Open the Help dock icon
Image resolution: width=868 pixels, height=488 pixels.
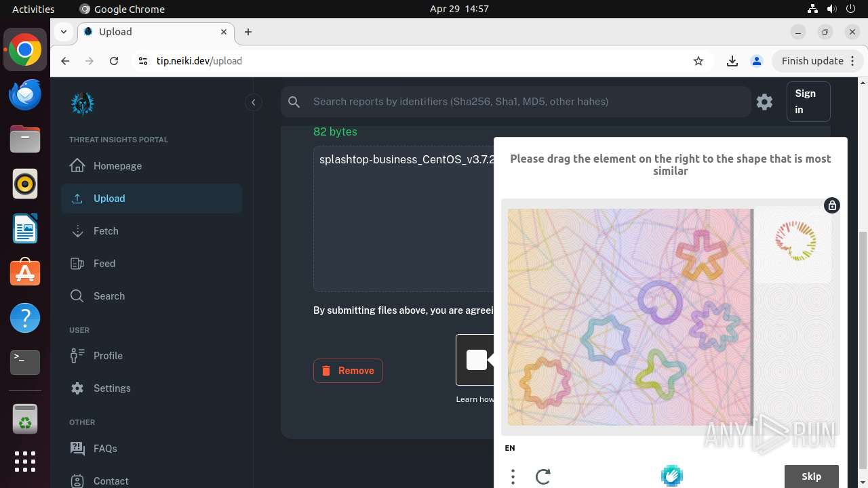pos(25,318)
